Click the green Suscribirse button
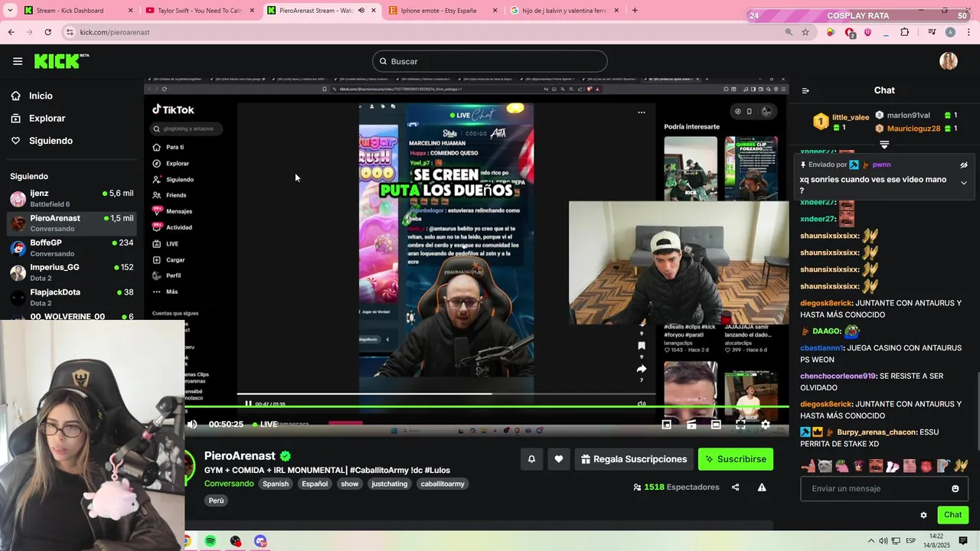The image size is (980, 551). [736, 459]
